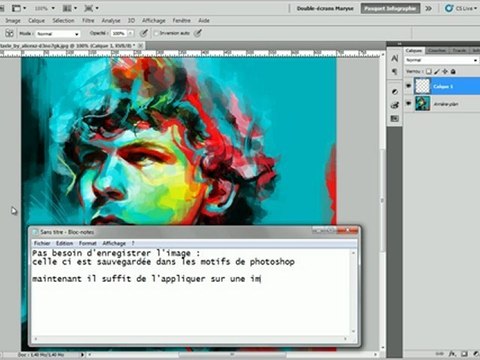Viewport: 480px width, 360px height.
Task: Switch to the Couches tab
Action: tap(437, 51)
